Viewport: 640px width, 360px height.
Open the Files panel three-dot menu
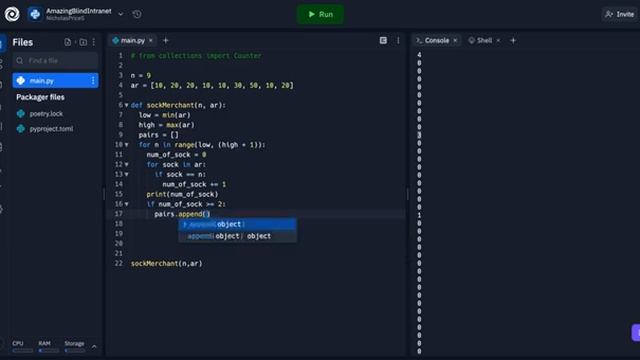(x=94, y=42)
